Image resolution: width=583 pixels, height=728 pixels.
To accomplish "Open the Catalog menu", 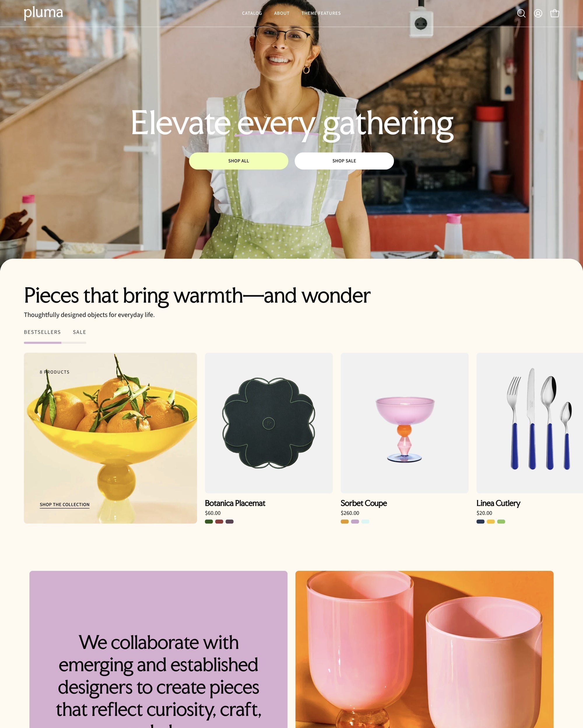I will tap(252, 13).
